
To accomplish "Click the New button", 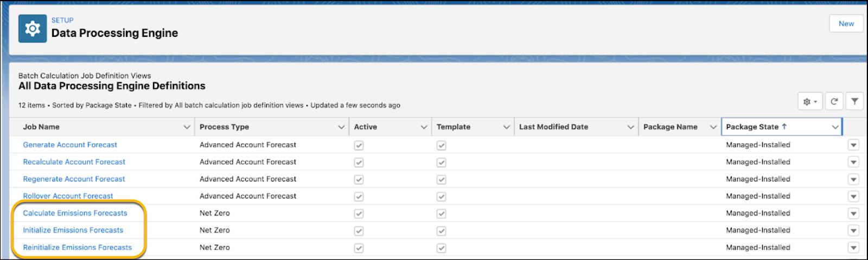I will tap(846, 23).
